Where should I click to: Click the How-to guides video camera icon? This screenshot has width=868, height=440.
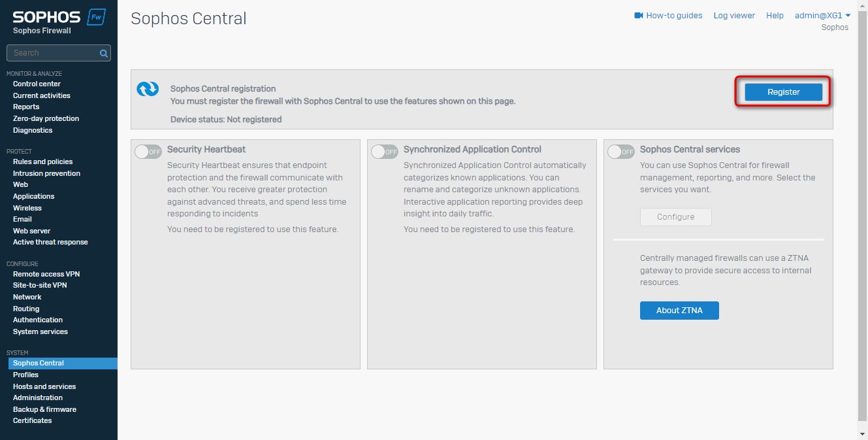pos(639,16)
